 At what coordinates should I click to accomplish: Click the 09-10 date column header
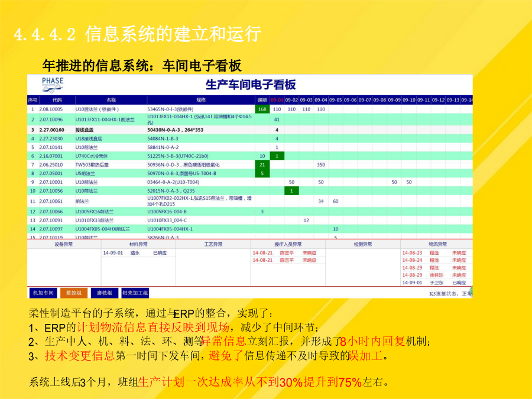click(409, 100)
